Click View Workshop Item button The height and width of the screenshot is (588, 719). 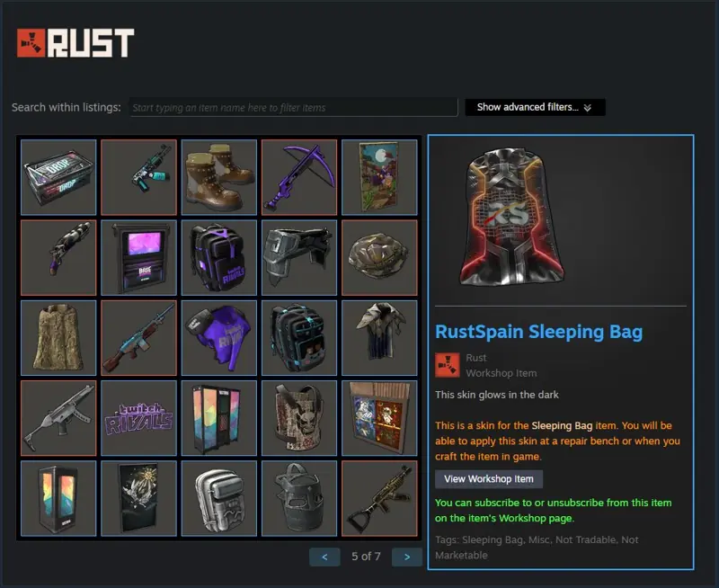click(x=489, y=479)
